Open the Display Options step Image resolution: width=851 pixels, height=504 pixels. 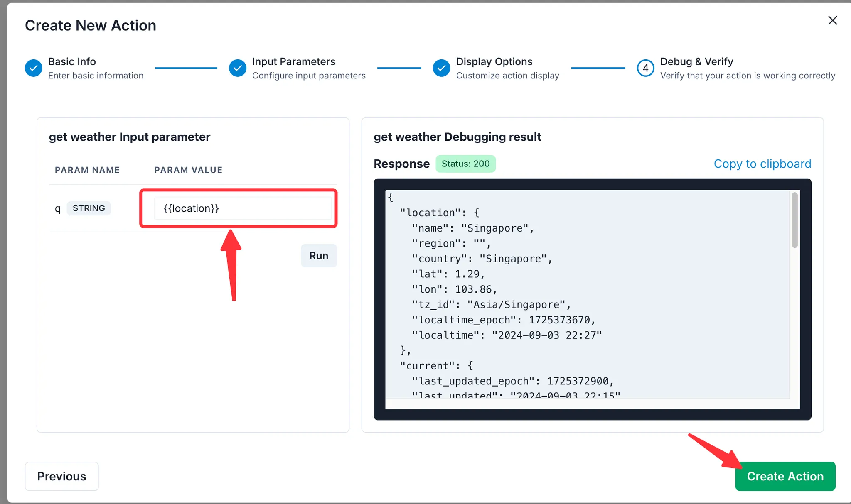pos(494,61)
